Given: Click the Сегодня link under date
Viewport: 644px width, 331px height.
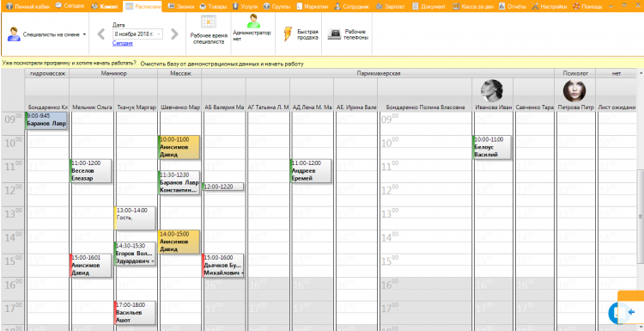Looking at the screenshot, I should (x=123, y=43).
